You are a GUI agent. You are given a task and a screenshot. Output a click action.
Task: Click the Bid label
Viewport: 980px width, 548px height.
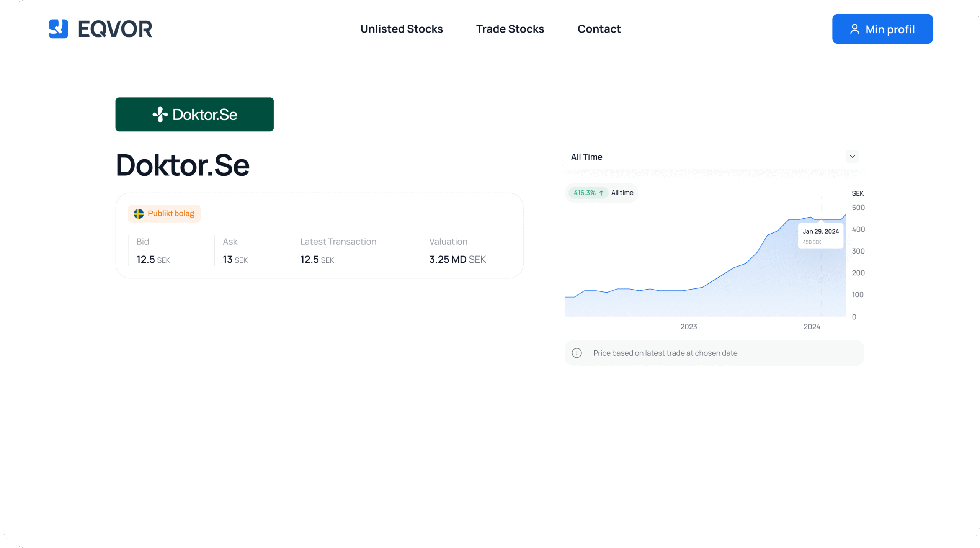pyautogui.click(x=143, y=242)
